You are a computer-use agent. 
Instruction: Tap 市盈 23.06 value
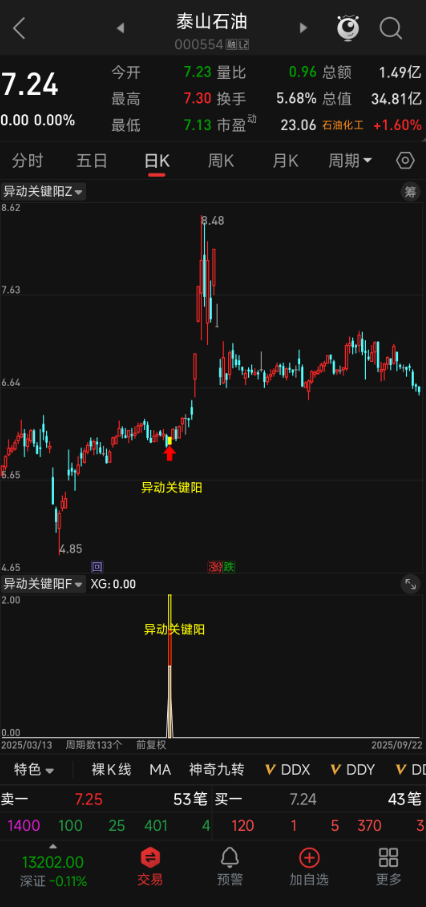pos(299,125)
